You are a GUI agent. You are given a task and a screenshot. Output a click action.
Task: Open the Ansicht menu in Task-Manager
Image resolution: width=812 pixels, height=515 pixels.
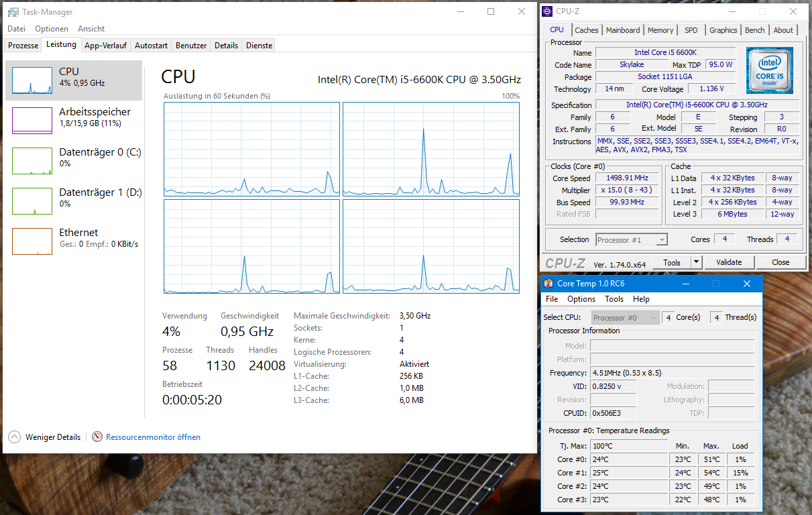pyautogui.click(x=91, y=29)
